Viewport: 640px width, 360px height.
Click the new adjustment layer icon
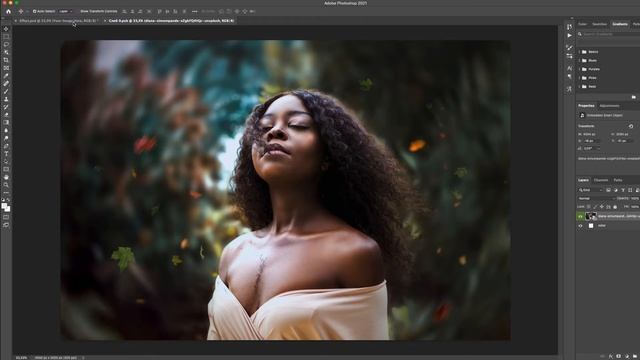(627, 356)
